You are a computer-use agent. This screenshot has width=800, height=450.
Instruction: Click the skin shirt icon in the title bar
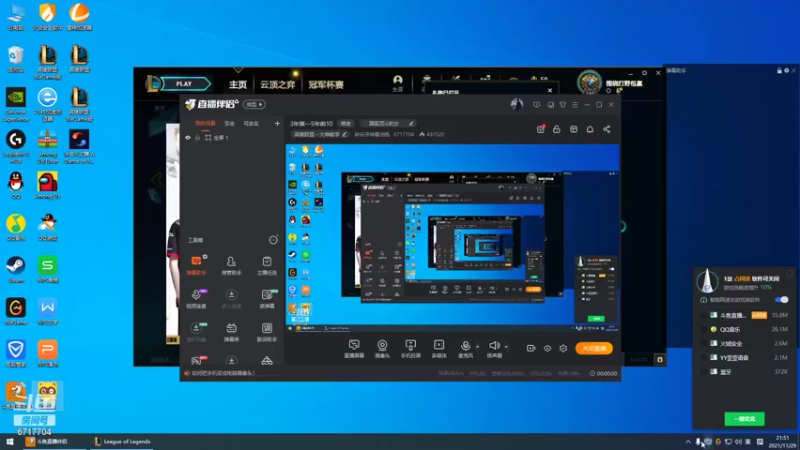[563, 105]
